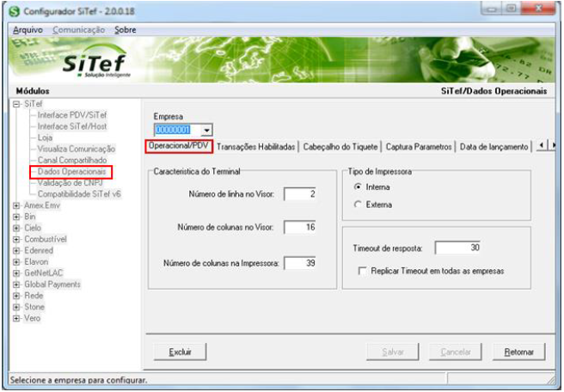Click the Cancelar button

tap(456, 352)
